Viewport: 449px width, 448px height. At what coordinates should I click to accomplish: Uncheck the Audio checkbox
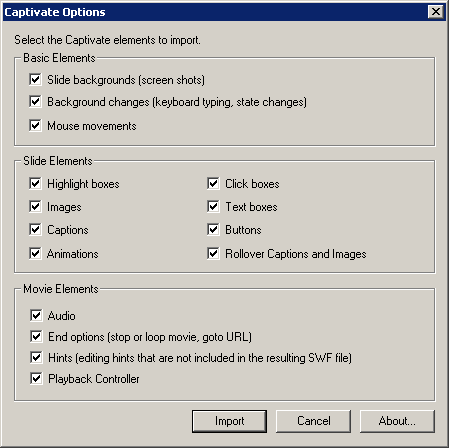[x=36, y=315]
